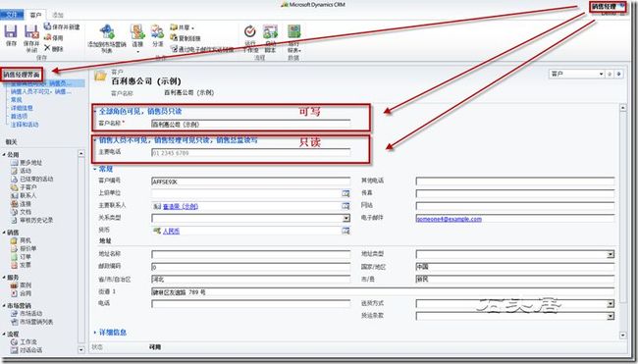Click the 客户名称 input field
This screenshot has width=638, height=364.
point(250,124)
